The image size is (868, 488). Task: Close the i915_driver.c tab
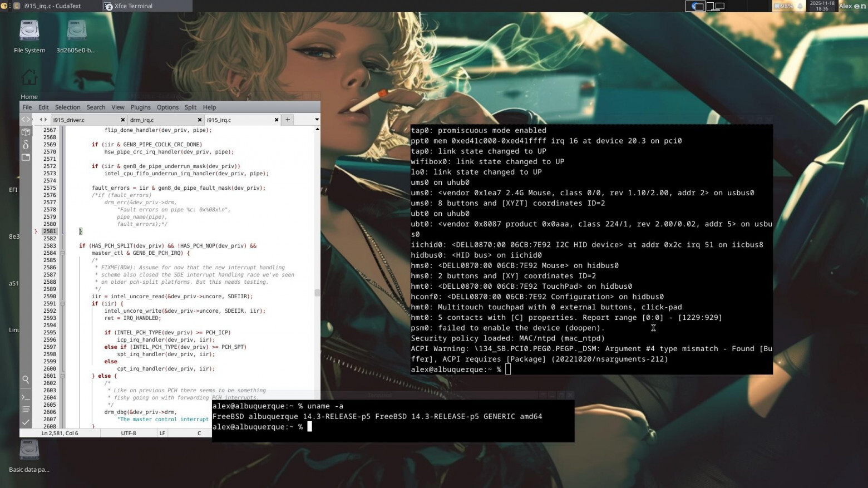(123, 120)
